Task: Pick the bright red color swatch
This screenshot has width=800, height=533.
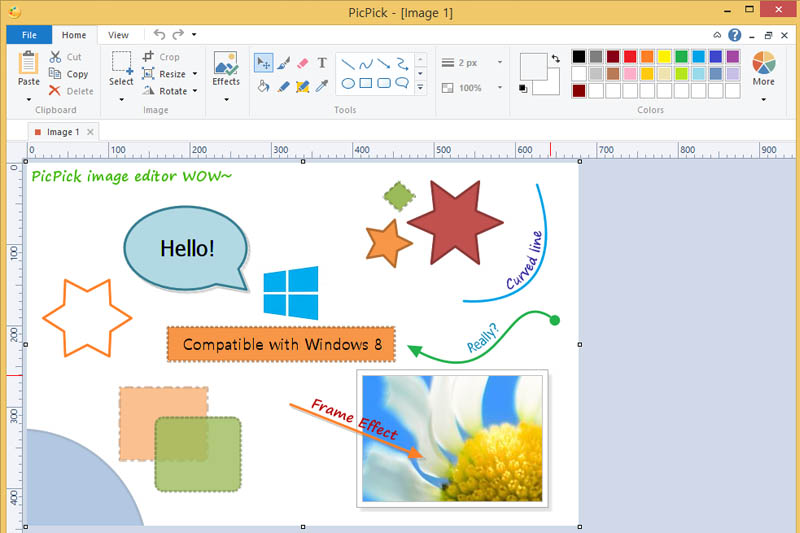Action: [x=630, y=57]
